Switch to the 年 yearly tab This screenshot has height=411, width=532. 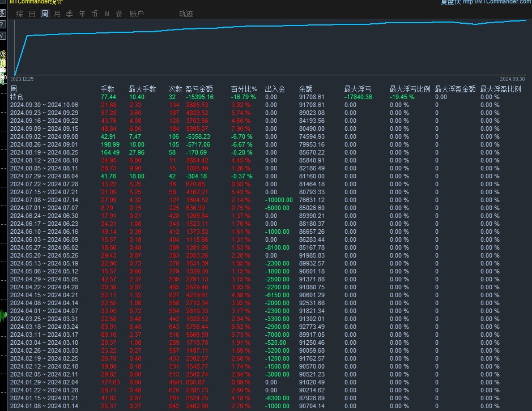(82, 14)
